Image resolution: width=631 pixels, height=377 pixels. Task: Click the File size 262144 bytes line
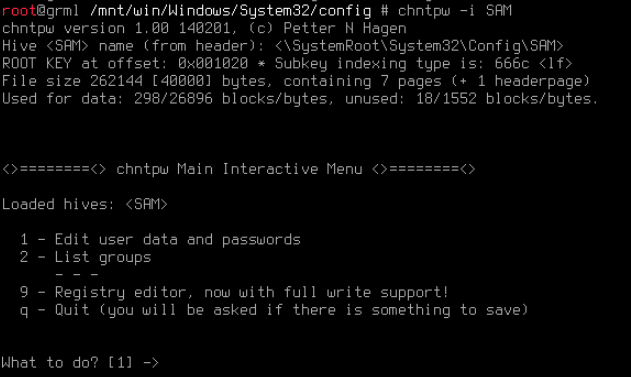[296, 81]
